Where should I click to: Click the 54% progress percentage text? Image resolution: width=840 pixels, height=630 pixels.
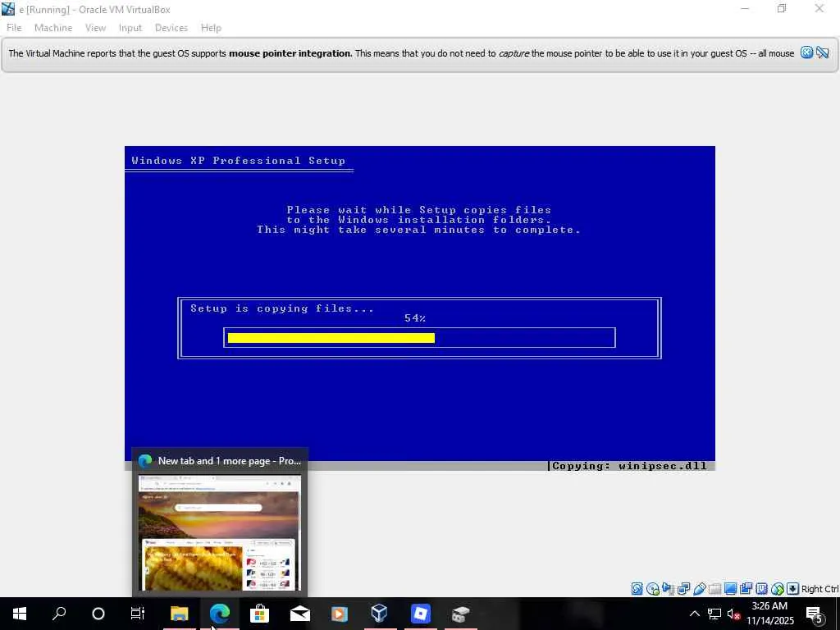pyautogui.click(x=415, y=318)
